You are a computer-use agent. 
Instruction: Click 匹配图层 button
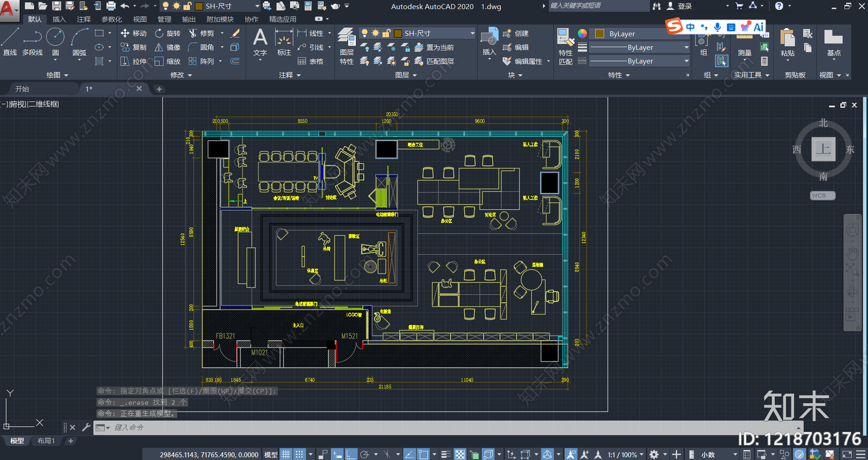(435, 61)
